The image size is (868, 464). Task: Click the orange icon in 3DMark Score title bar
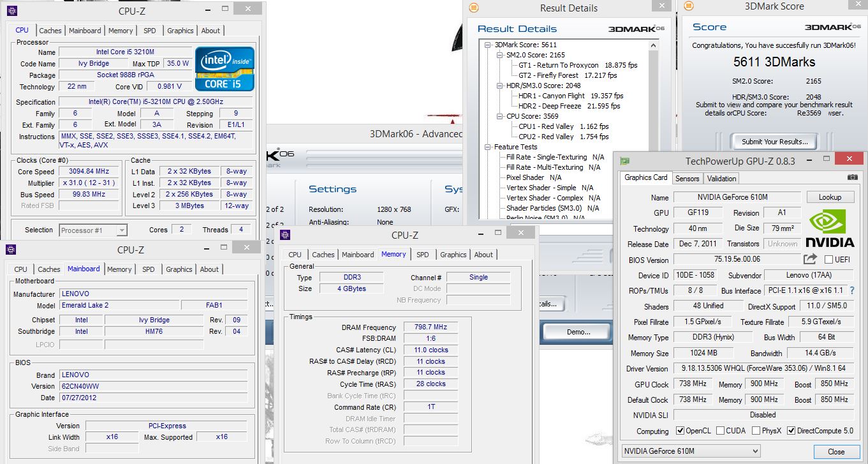click(688, 6)
